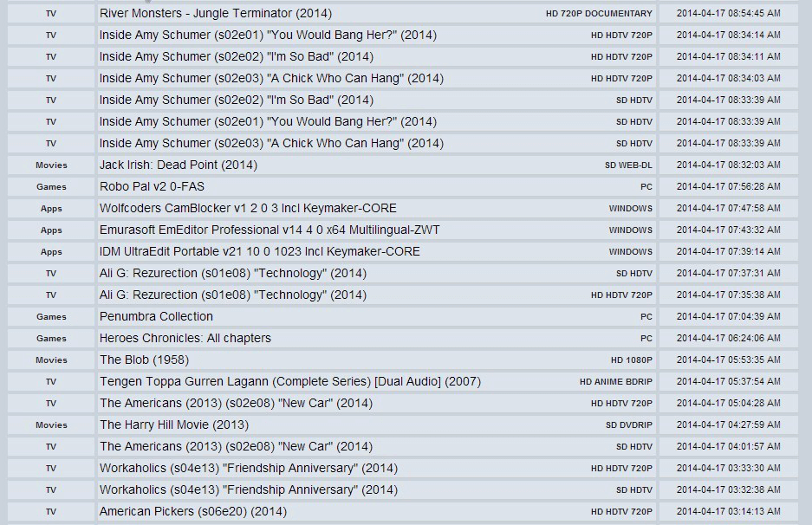Click Emurasoft EmEditor Professional x64 listing
The image size is (812, 525).
click(270, 230)
